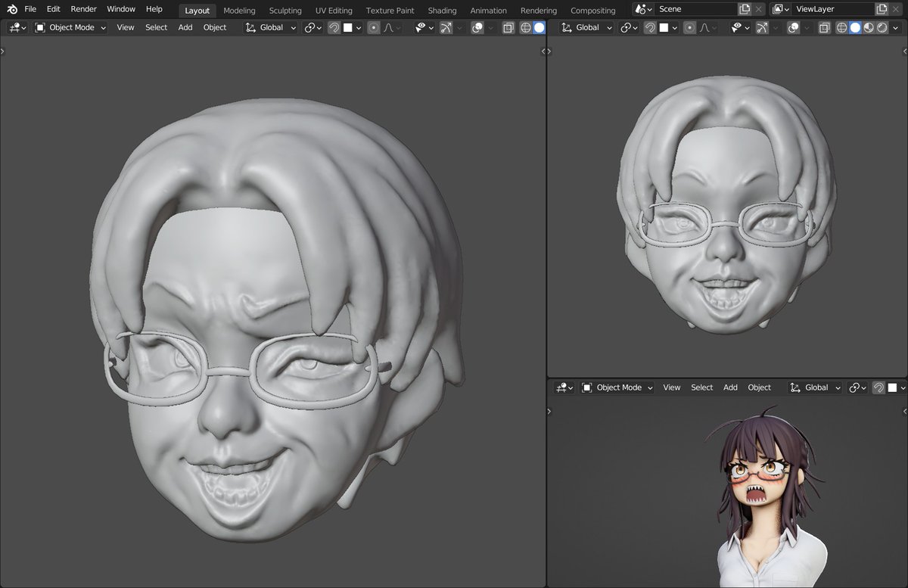
Task: Select solid shading in top-right viewport
Action: point(855,27)
